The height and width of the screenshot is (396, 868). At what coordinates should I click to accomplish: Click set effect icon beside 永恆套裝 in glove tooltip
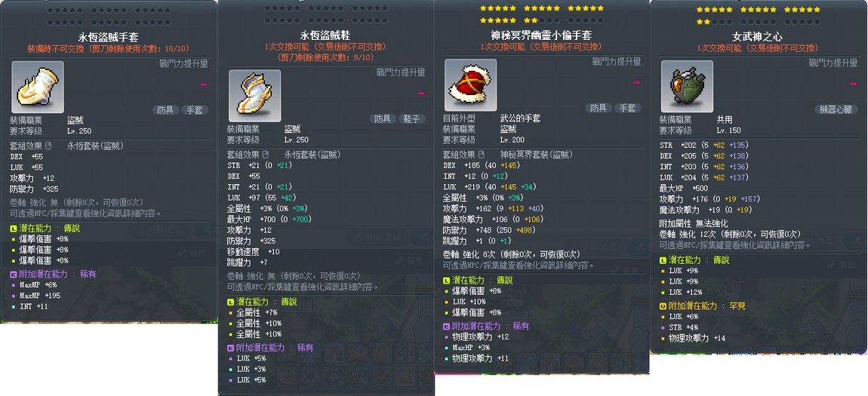[48, 146]
